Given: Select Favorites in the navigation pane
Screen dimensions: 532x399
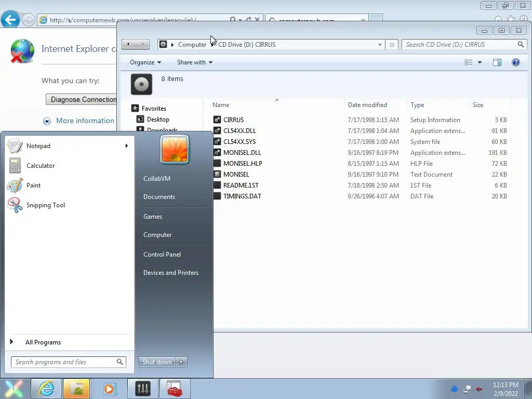Looking at the screenshot, I should click(153, 108).
